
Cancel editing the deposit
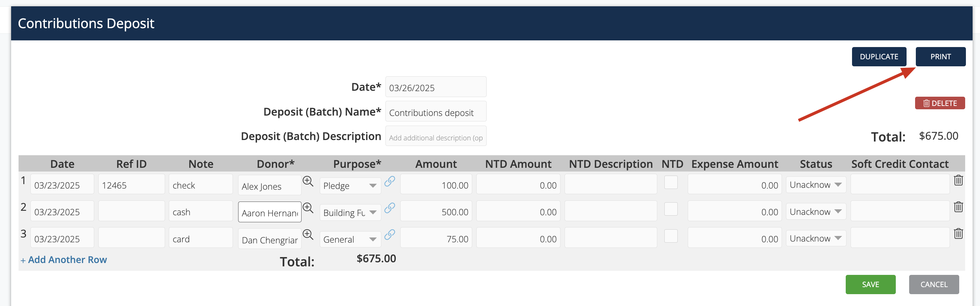coord(934,285)
